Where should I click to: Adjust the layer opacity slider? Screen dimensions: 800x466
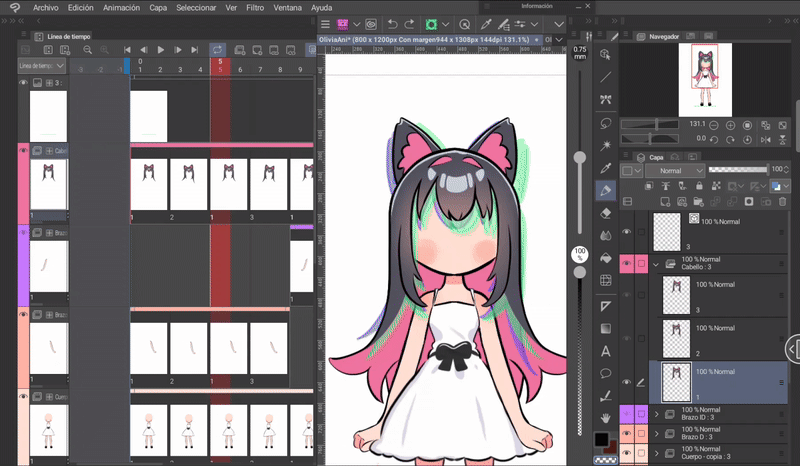(x=738, y=169)
